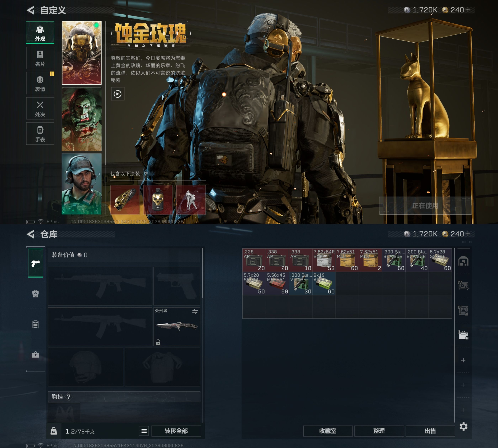This screenshot has width=498, height=448.
Task: Select the bearded man with cap skin thumbnail
Action: (81, 184)
